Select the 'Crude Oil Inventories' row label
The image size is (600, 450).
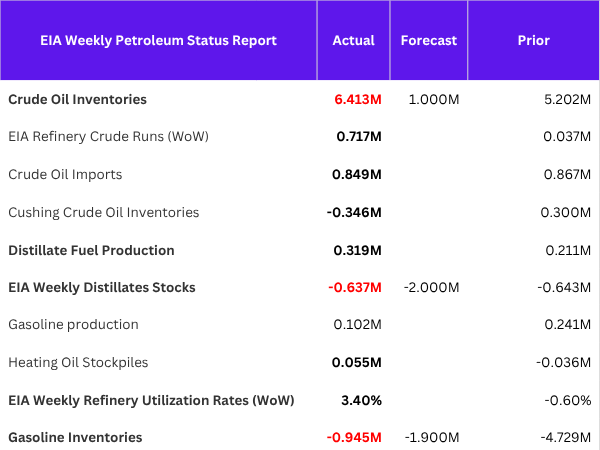tap(78, 99)
